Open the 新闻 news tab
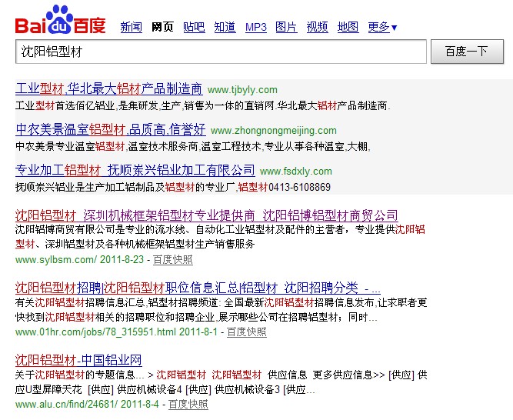513x420 pixels. coord(132,28)
